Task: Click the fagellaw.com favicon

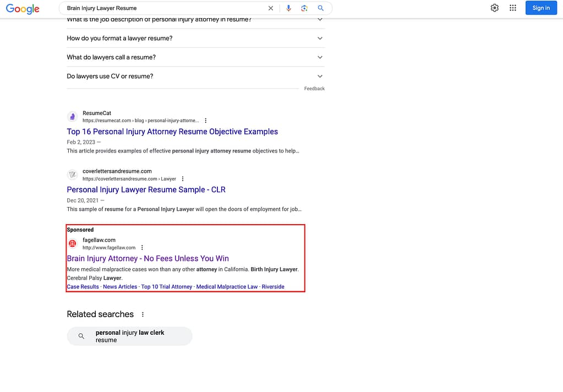Action: click(73, 243)
